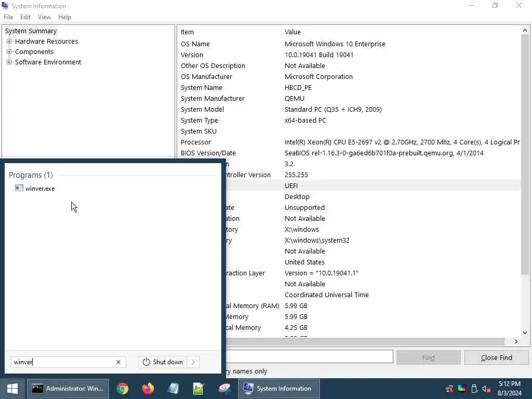
Task: Select System Summary tree node
Action: click(x=31, y=31)
